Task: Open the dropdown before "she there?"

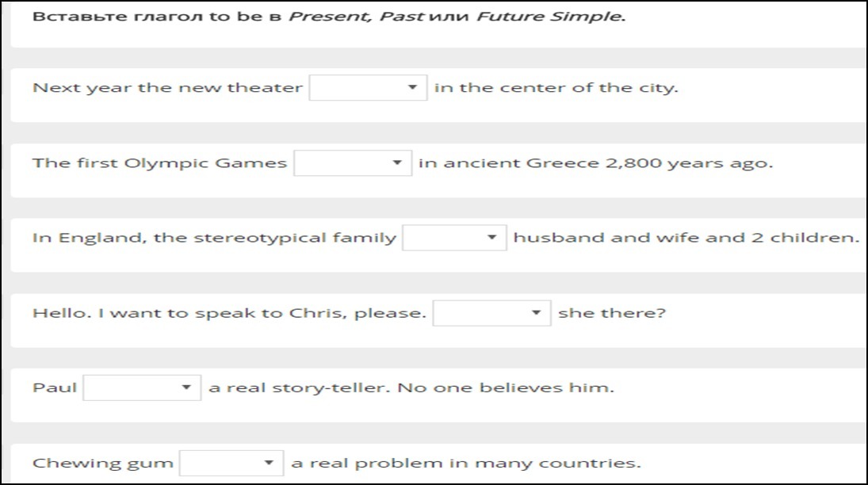Action: coord(491,313)
